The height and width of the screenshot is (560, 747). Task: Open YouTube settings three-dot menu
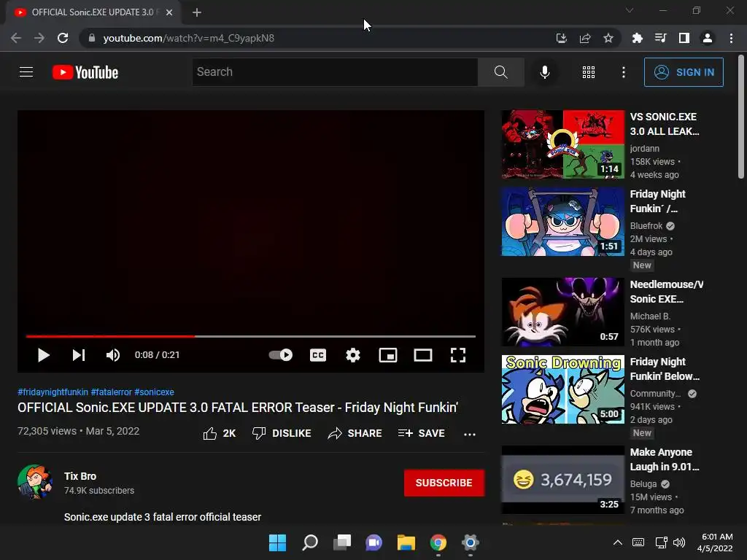coord(623,72)
